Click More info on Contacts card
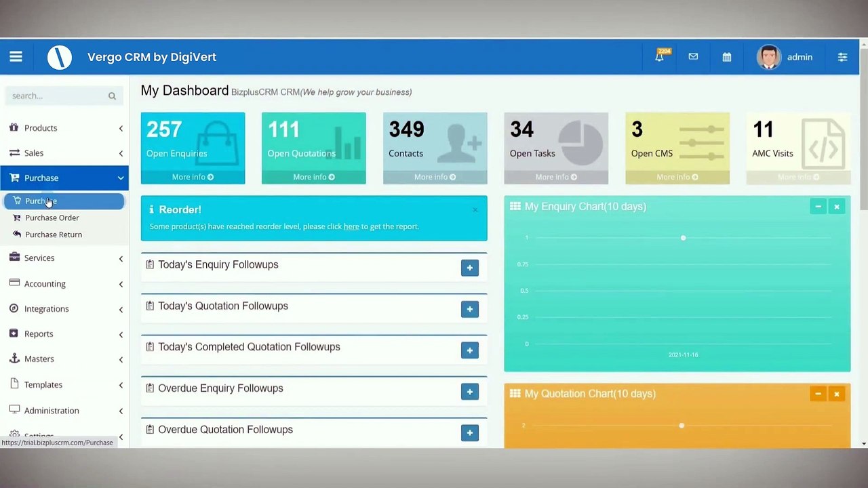This screenshot has height=488, width=868. tap(435, 177)
